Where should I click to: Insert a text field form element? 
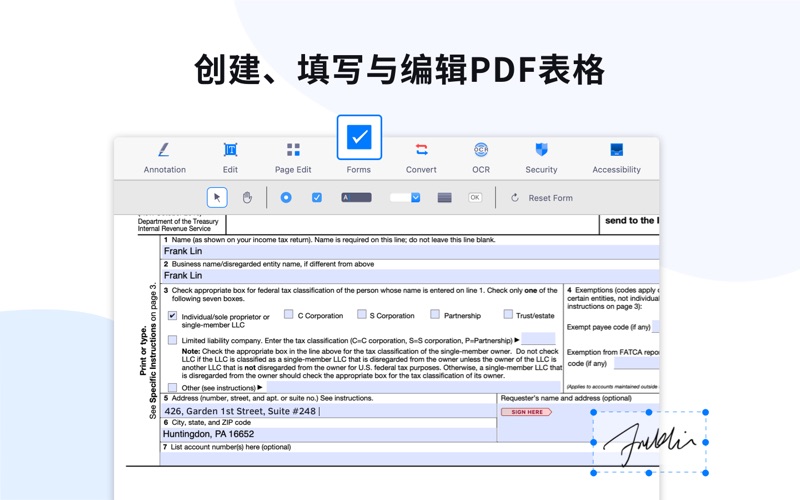pos(356,197)
